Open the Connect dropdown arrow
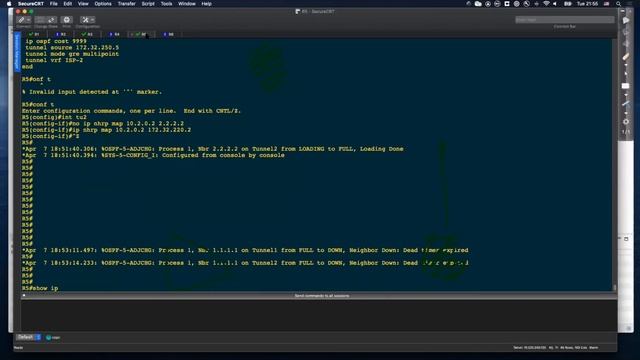 click(29, 20)
